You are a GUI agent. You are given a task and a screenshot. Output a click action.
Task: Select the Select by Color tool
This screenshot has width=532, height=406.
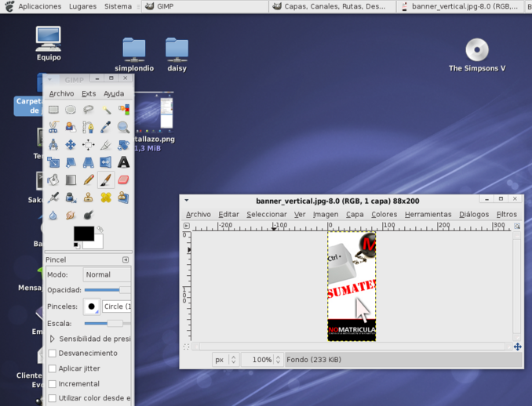[x=123, y=110]
